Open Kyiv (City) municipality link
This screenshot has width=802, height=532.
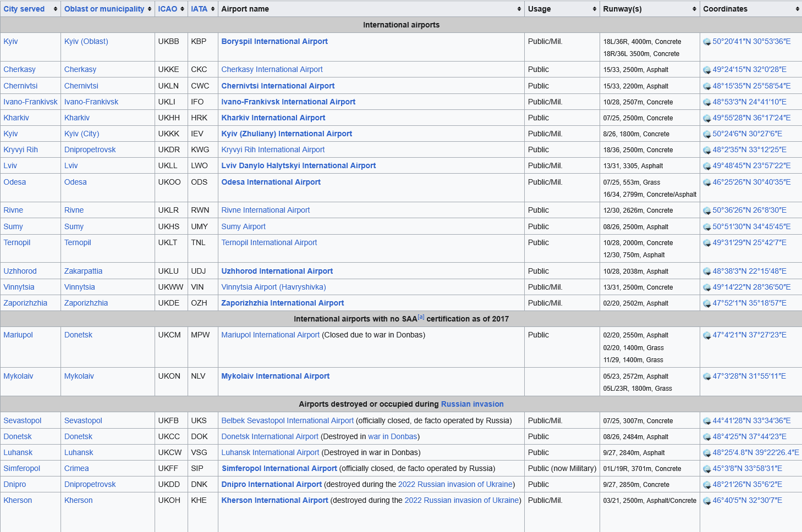(81, 134)
